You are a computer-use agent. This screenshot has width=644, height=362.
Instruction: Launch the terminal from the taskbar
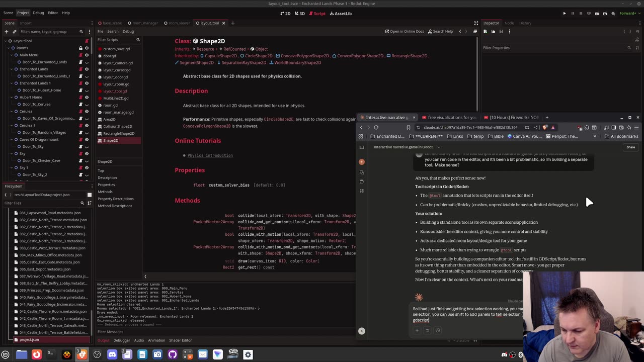[51, 354]
